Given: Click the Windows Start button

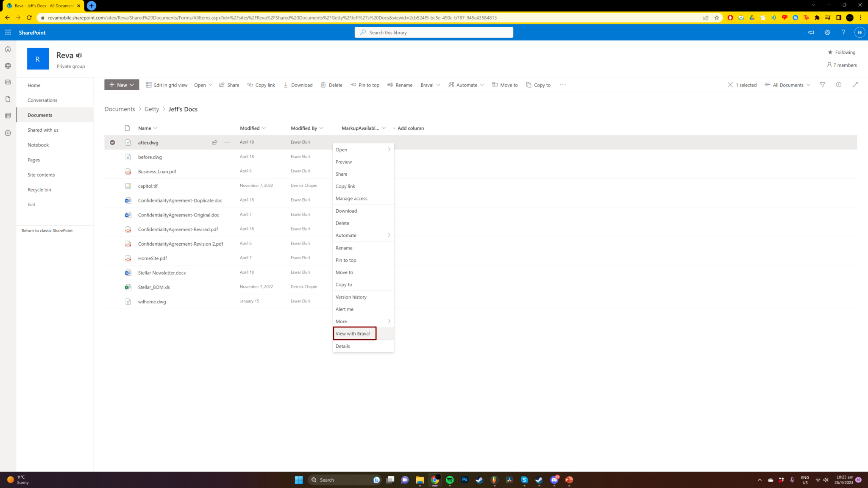Looking at the screenshot, I should click(299, 480).
